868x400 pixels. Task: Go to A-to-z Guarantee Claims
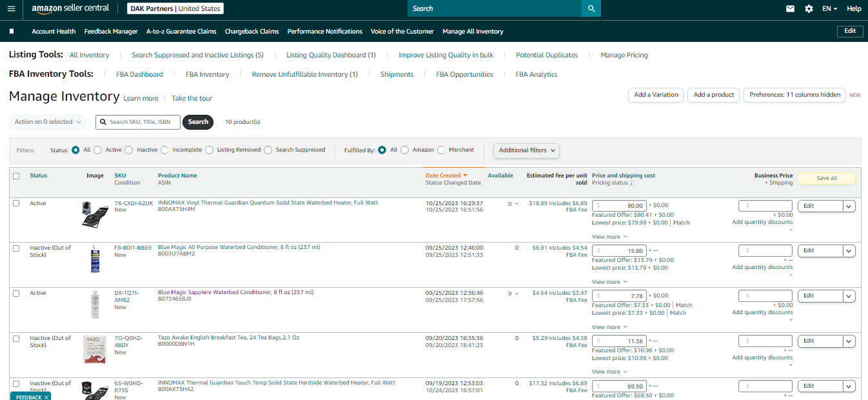click(x=181, y=31)
